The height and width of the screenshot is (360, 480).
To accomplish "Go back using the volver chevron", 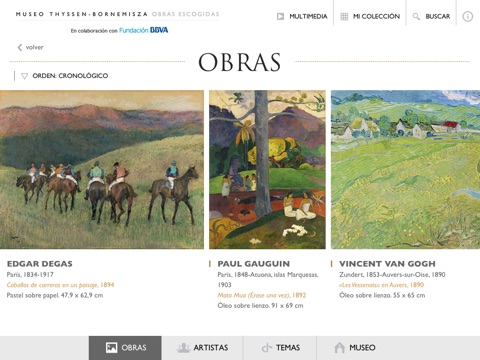I will pyautogui.click(x=20, y=47).
